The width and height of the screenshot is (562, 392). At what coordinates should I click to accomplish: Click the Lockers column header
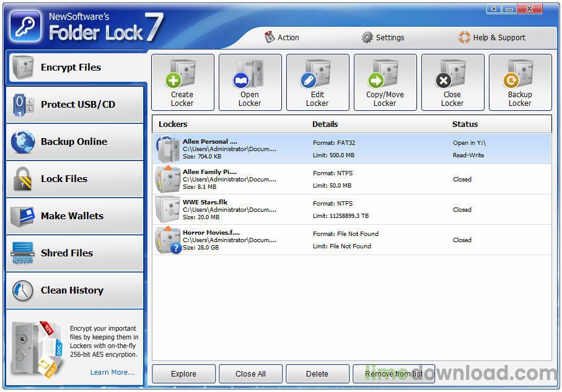coord(173,124)
